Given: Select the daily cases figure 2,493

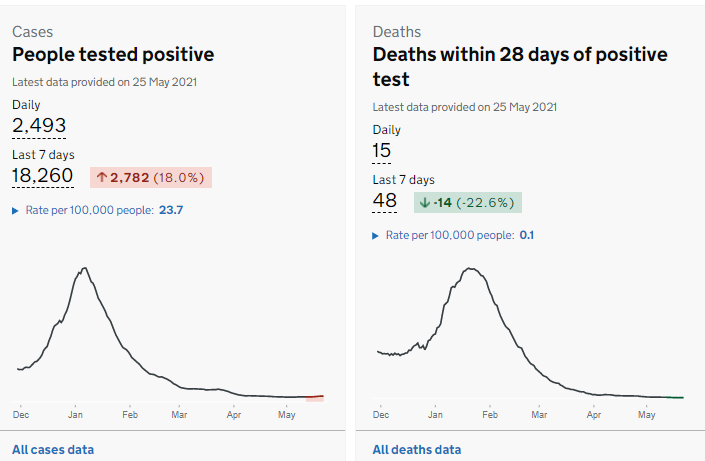Looking at the screenshot, I should (39, 125).
